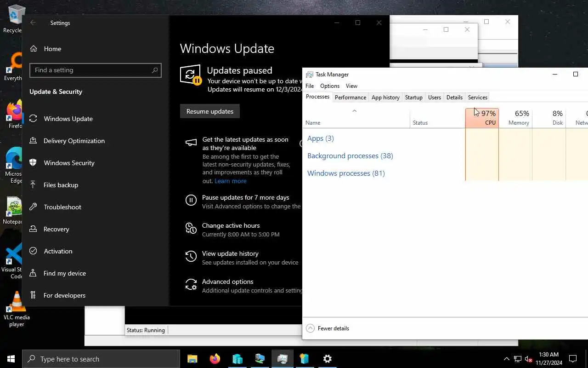Screen dimensions: 588x368
Task: Sort processes by CPU column
Action: click(482, 118)
